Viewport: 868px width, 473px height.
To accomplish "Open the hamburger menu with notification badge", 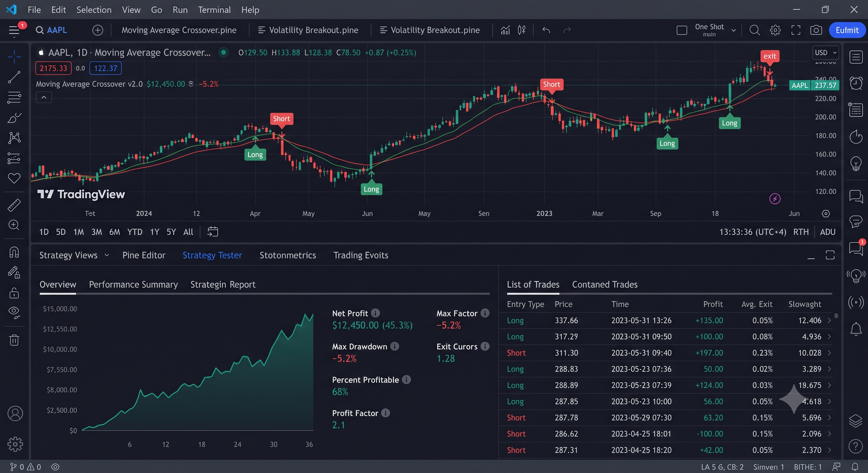I will (14, 30).
